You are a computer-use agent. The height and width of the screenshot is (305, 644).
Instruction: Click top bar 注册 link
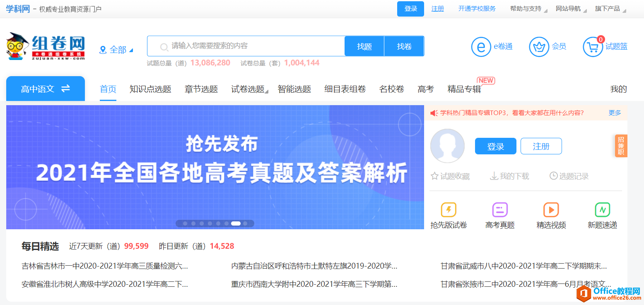point(438,9)
